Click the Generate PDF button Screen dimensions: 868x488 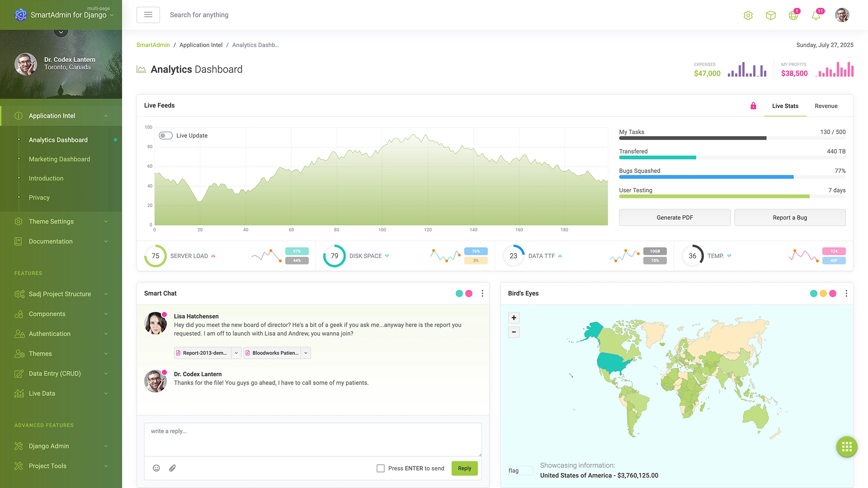(x=675, y=217)
